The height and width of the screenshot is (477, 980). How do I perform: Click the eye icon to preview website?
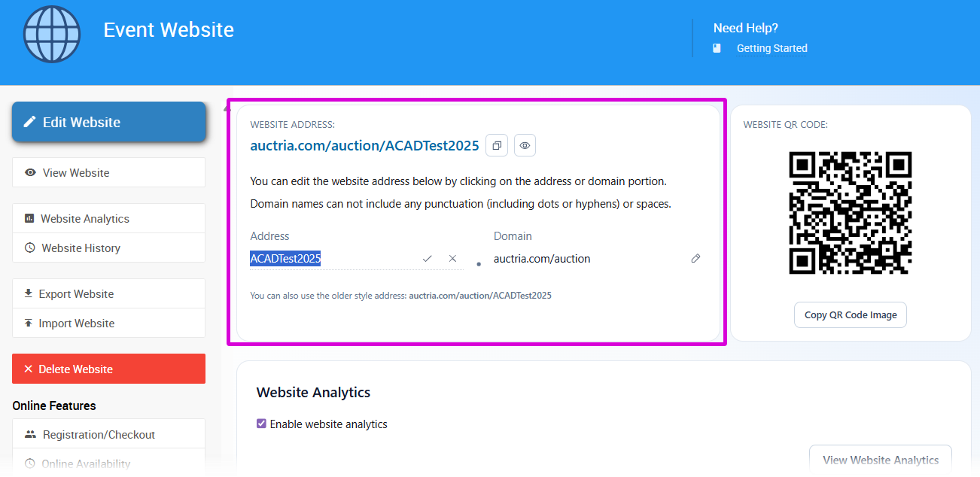coord(525,145)
